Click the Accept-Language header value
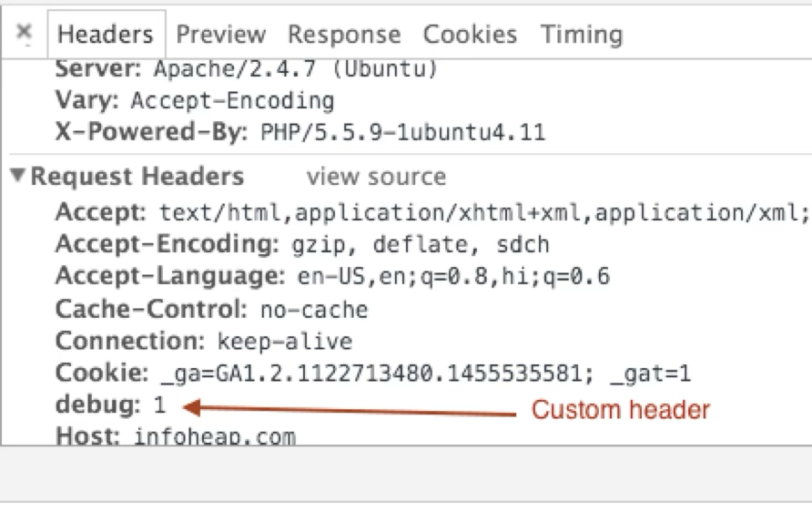The image size is (812, 512). pos(453,276)
